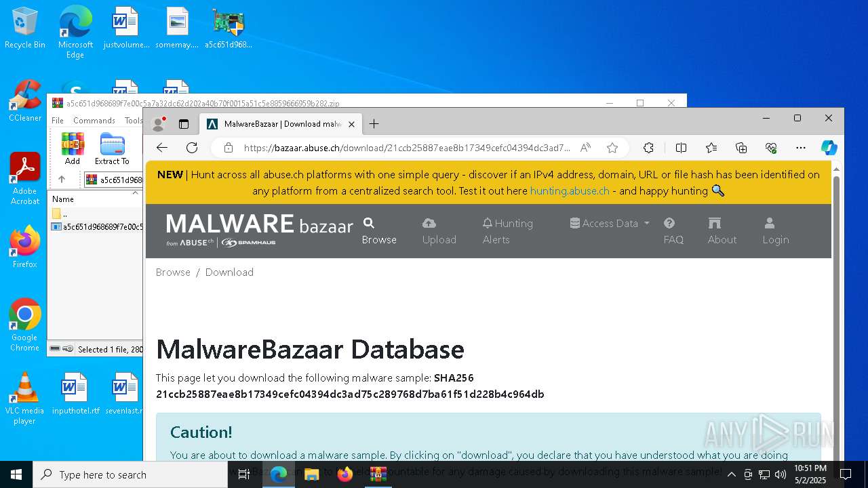Open the Browse nav item
This screenshot has width=868, height=488.
pos(379,231)
